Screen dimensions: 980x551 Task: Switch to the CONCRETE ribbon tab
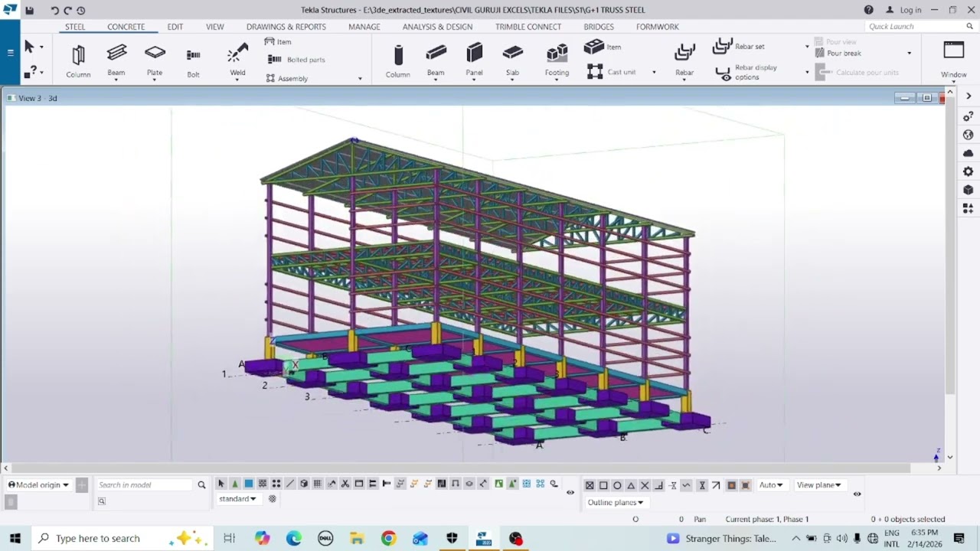click(126, 27)
